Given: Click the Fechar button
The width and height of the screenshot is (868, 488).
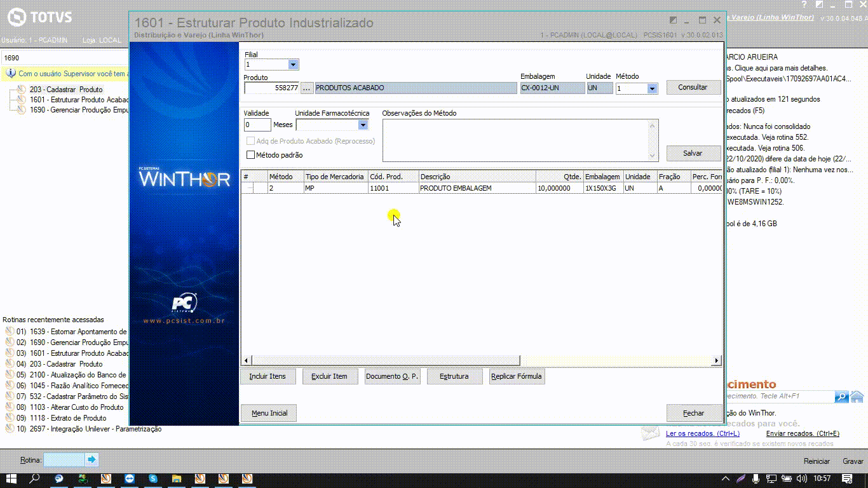Looking at the screenshot, I should click(x=694, y=413).
